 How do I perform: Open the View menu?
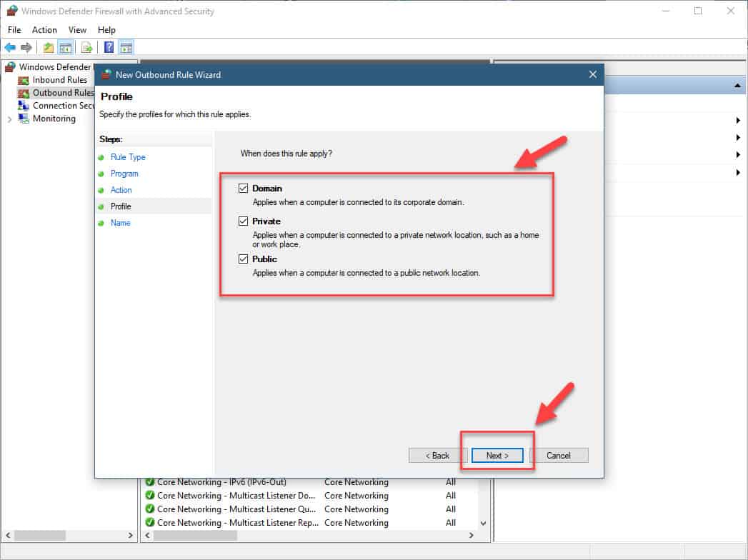(77, 29)
